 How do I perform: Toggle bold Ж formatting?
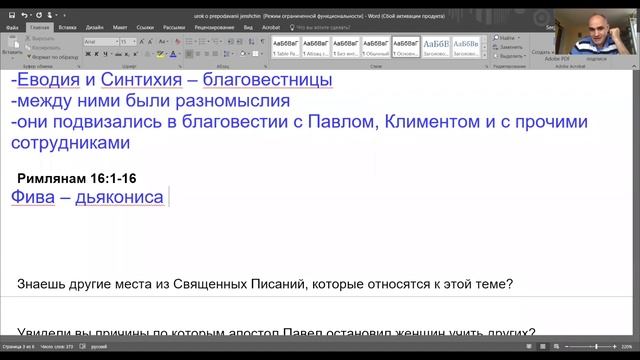click(x=88, y=54)
